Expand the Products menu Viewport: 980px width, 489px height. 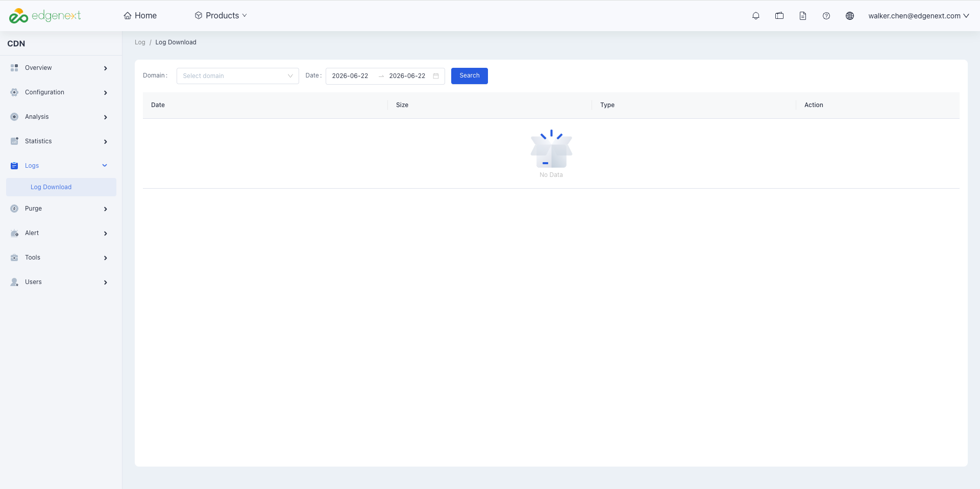point(220,16)
